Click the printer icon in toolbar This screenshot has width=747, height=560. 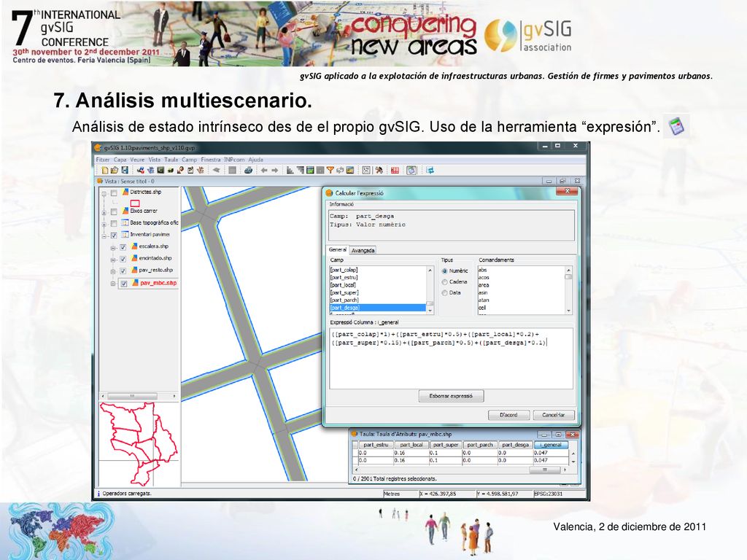(248, 170)
